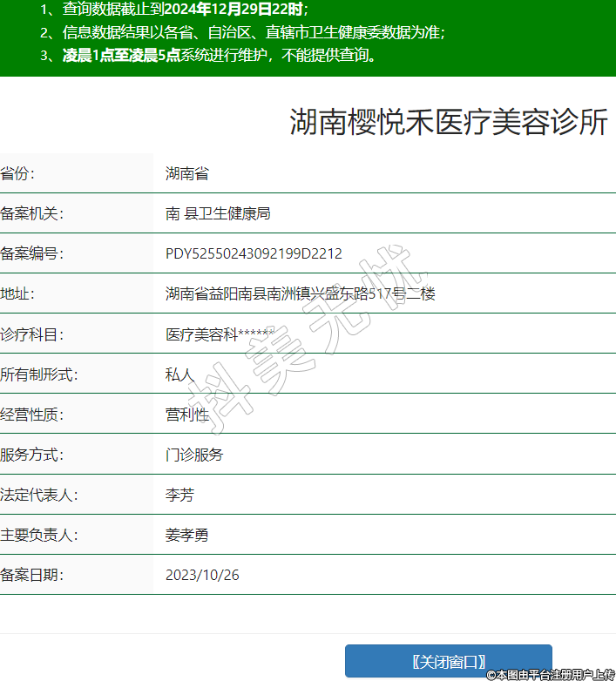Click the system maintenance notice 凌晨1点至凌晨5点
Image resolution: width=616 pixels, height=681 pixels.
[x=121, y=56]
